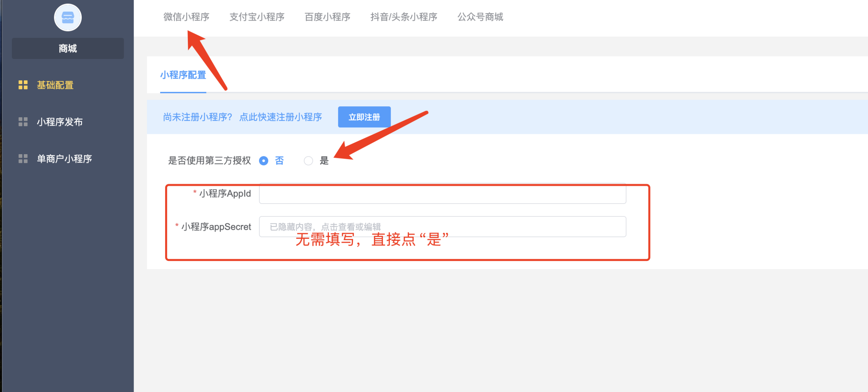
Task: Open 小程序发布 in the sidebar menu
Action: click(60, 122)
